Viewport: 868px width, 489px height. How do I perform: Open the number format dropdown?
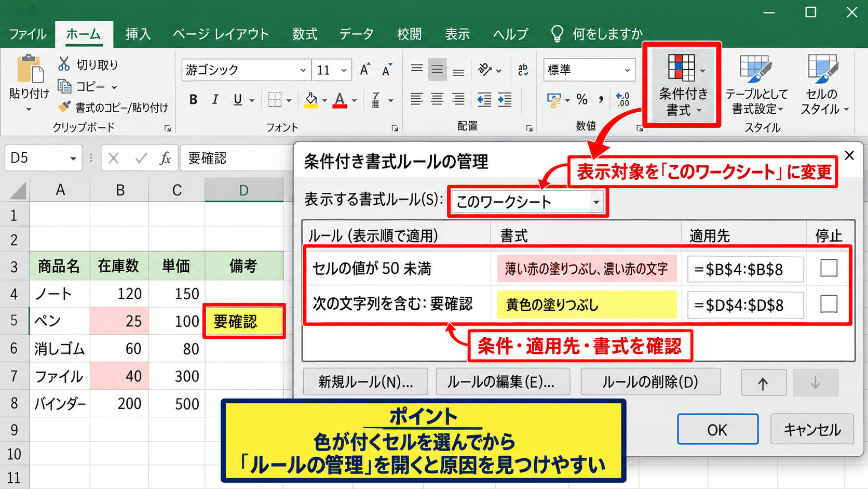(x=627, y=70)
